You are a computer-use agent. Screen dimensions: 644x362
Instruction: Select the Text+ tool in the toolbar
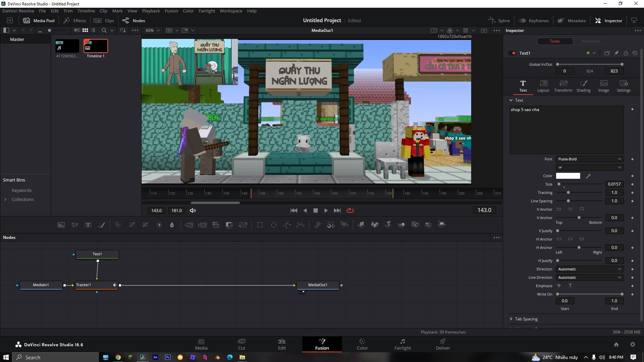click(x=88, y=225)
